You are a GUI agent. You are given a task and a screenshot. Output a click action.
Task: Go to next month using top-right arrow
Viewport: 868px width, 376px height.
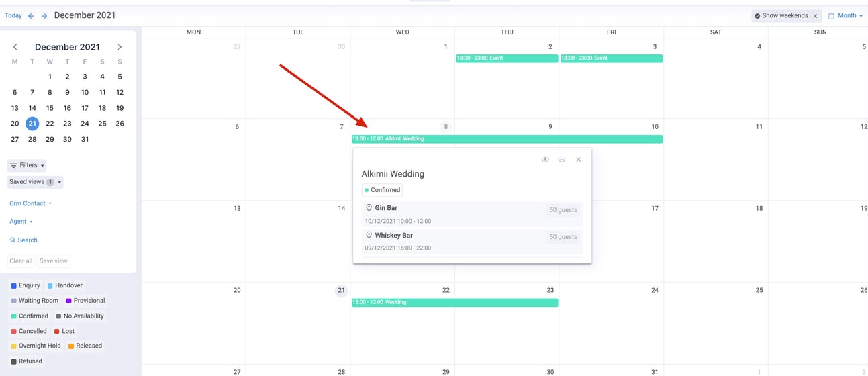(44, 16)
